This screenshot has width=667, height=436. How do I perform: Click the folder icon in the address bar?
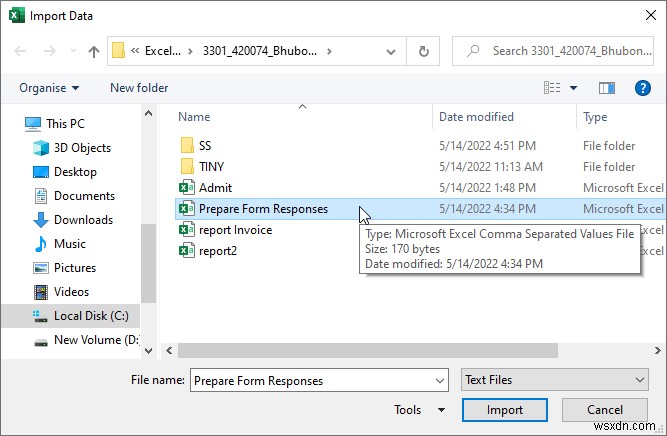(x=118, y=51)
